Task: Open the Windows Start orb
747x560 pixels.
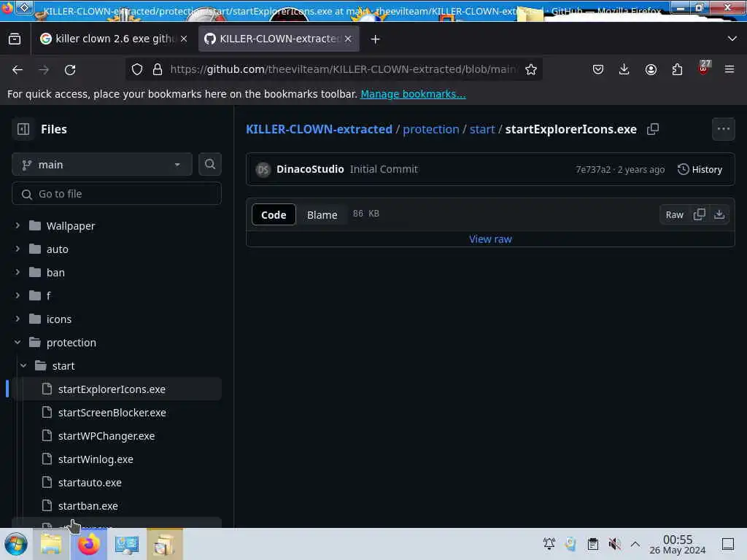Action: point(16,544)
